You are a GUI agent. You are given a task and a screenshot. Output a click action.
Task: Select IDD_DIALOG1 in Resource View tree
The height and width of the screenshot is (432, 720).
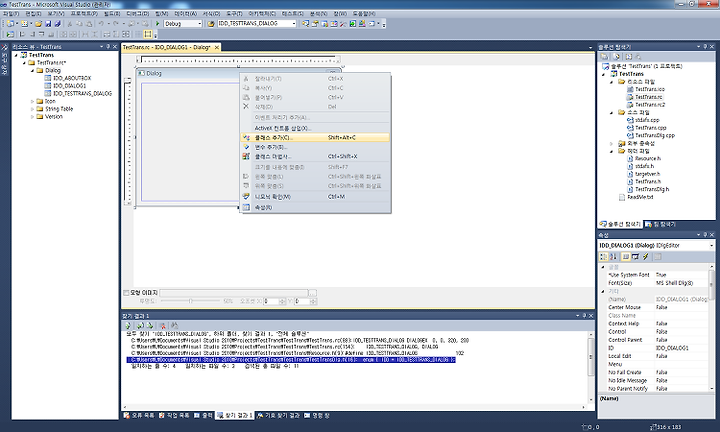pos(69,86)
